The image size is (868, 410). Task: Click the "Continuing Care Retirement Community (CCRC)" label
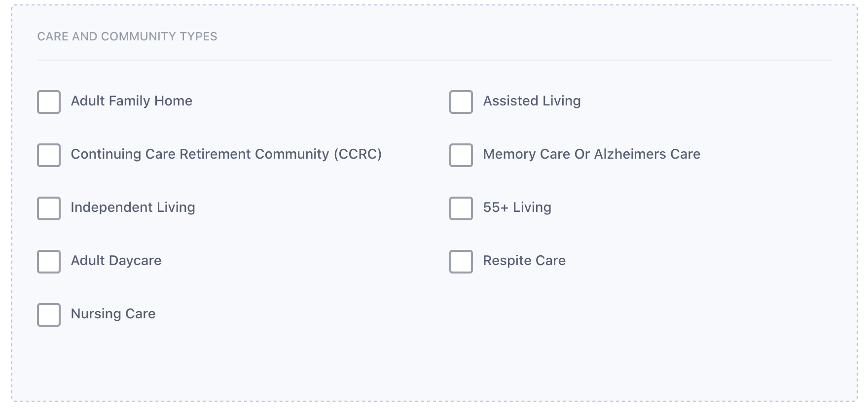(x=226, y=154)
